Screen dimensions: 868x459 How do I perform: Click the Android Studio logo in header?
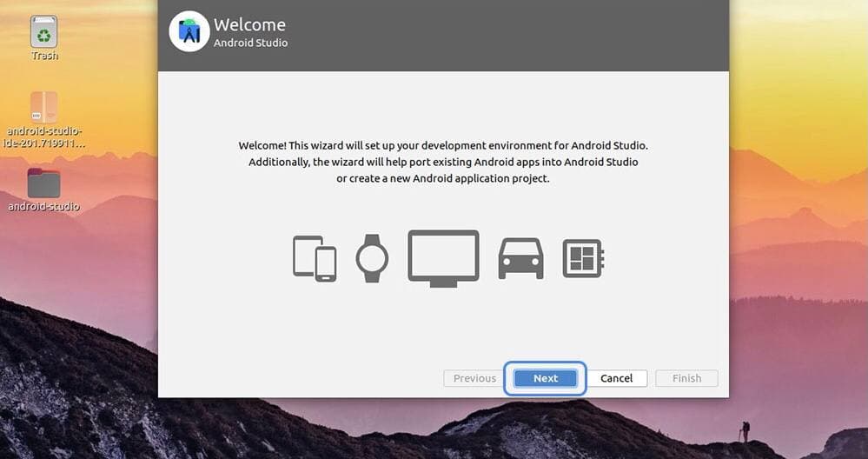[189, 31]
